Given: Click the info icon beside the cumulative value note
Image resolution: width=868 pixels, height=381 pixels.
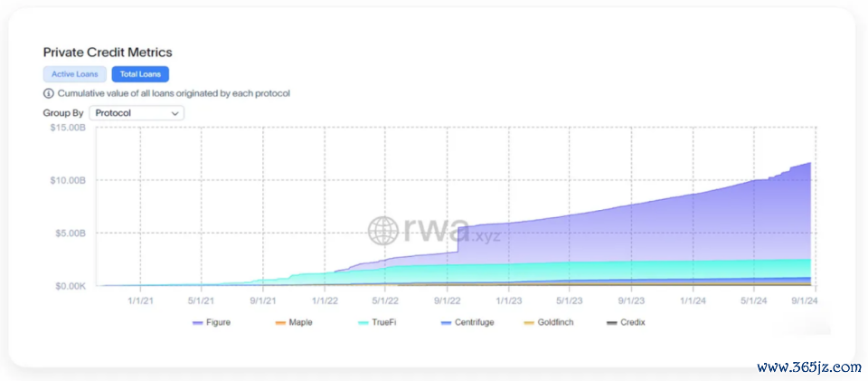Looking at the screenshot, I should click(48, 93).
